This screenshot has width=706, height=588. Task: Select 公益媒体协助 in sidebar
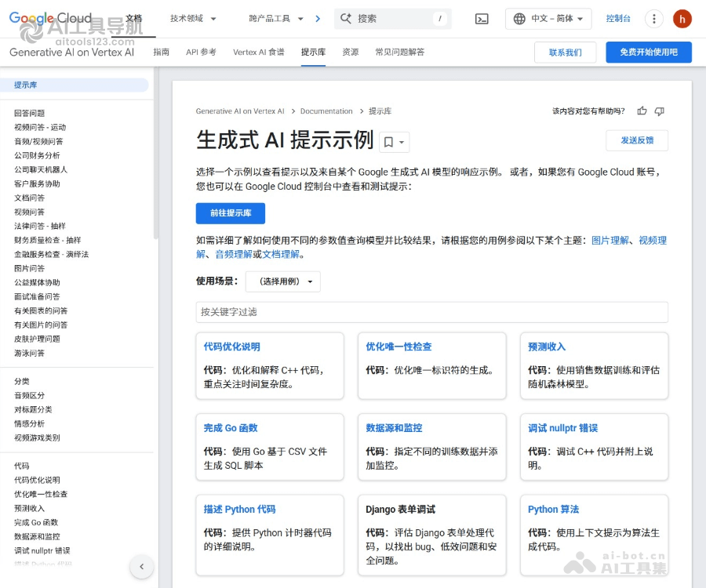pos(37,282)
